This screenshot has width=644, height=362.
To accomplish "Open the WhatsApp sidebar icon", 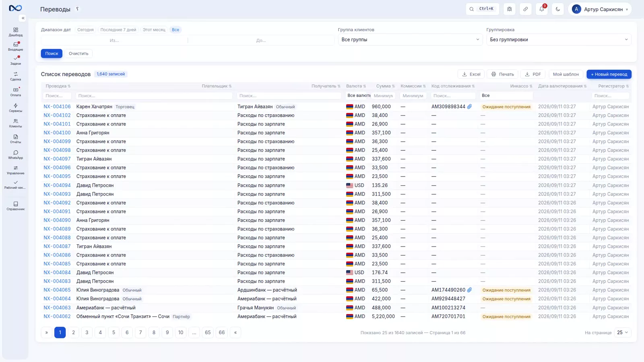I will click(16, 154).
